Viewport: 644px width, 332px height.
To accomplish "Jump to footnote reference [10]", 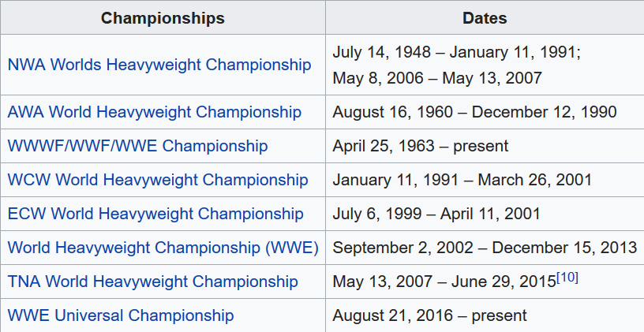I will coord(567,278).
